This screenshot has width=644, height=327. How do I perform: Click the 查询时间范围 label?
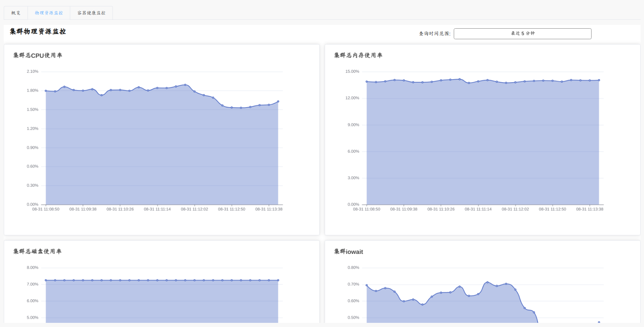[434, 34]
